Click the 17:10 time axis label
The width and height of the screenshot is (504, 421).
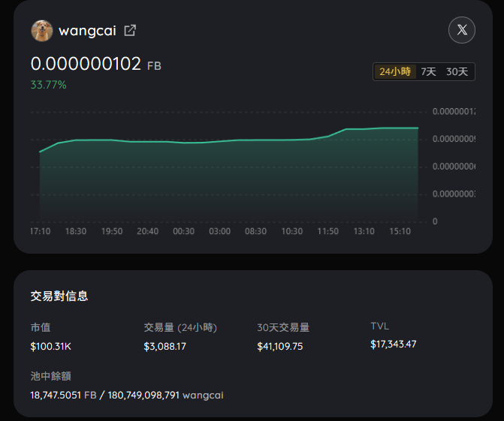click(x=41, y=231)
